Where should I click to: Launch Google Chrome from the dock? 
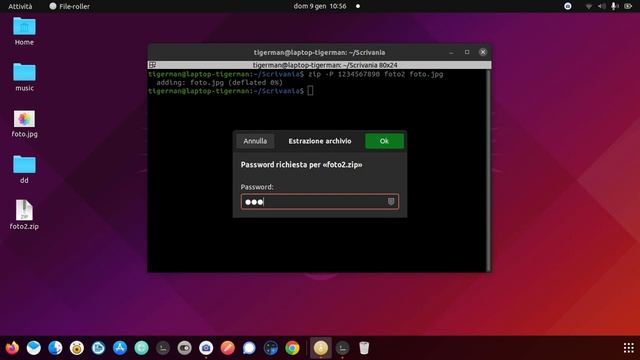pyautogui.click(x=292, y=348)
